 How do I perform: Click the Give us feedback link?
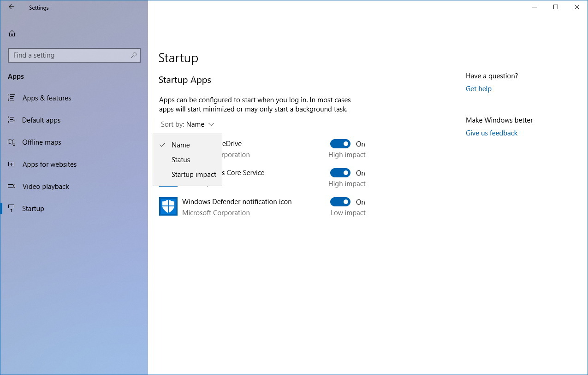click(492, 133)
